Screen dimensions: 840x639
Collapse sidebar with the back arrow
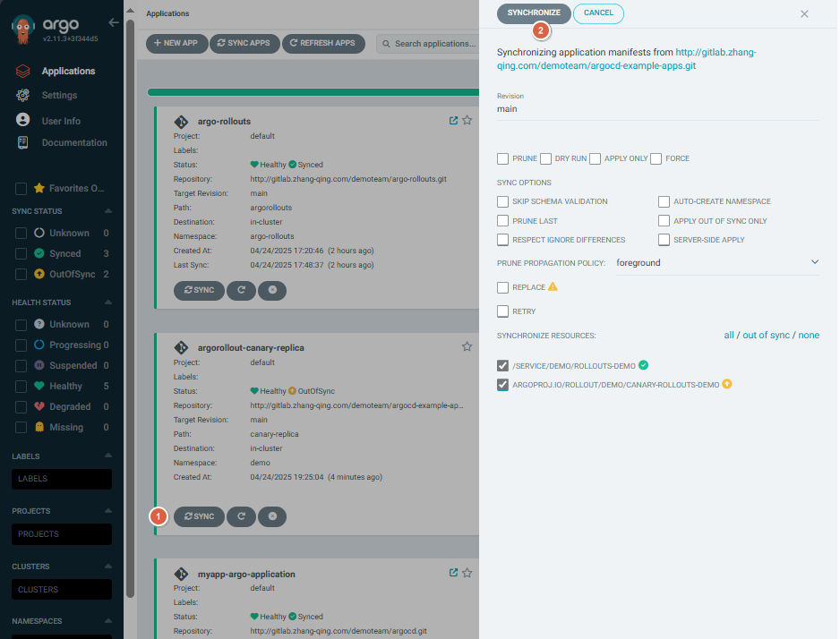coord(114,22)
